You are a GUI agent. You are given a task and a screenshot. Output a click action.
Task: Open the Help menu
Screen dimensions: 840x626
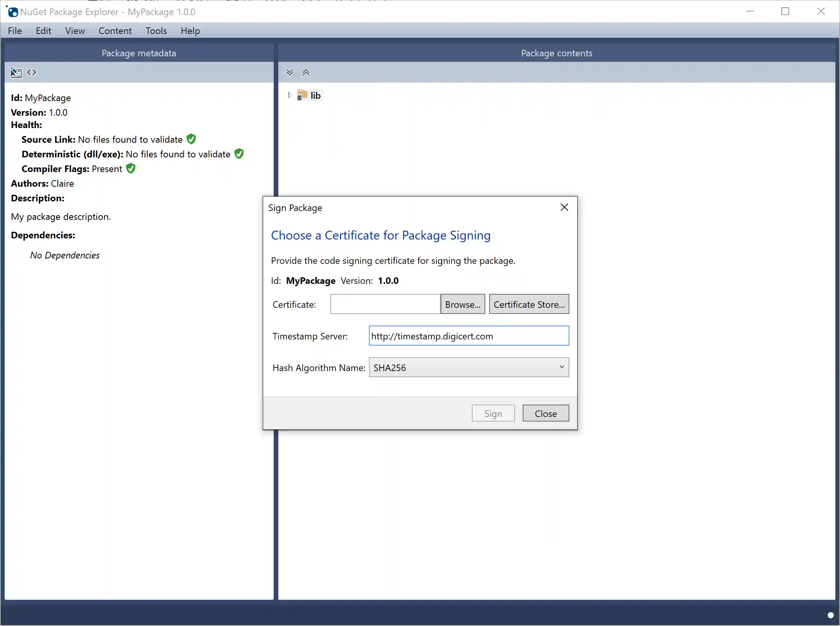190,30
